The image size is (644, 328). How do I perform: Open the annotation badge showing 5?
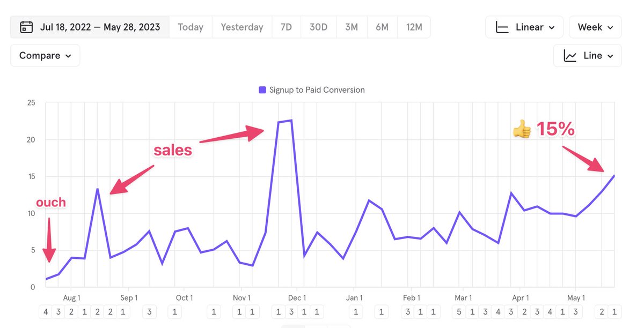pos(459,312)
